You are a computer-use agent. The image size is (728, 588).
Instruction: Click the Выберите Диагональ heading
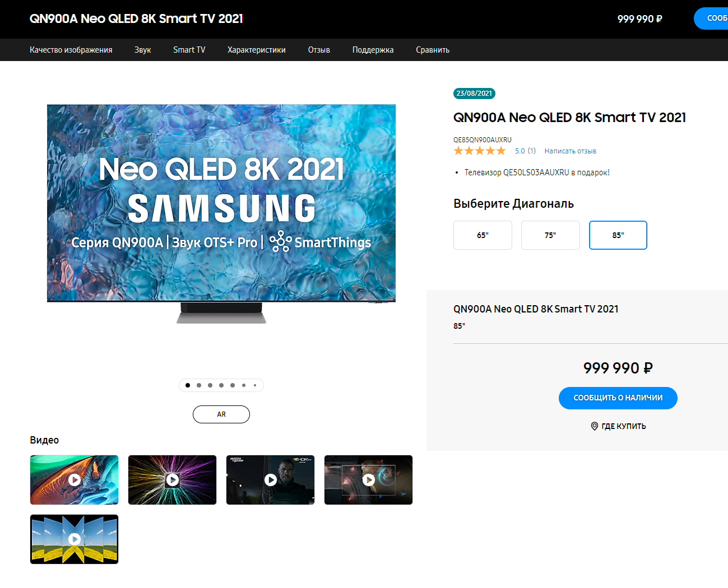513,204
